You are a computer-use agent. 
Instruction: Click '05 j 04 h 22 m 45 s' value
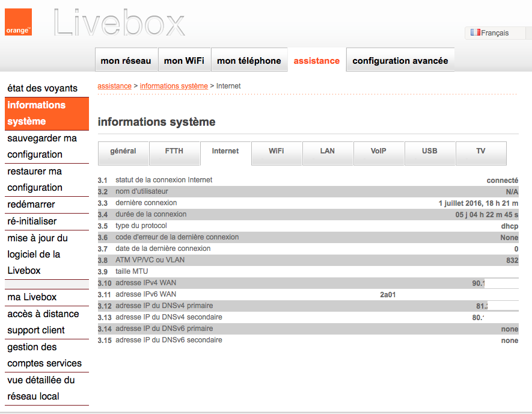(x=487, y=215)
